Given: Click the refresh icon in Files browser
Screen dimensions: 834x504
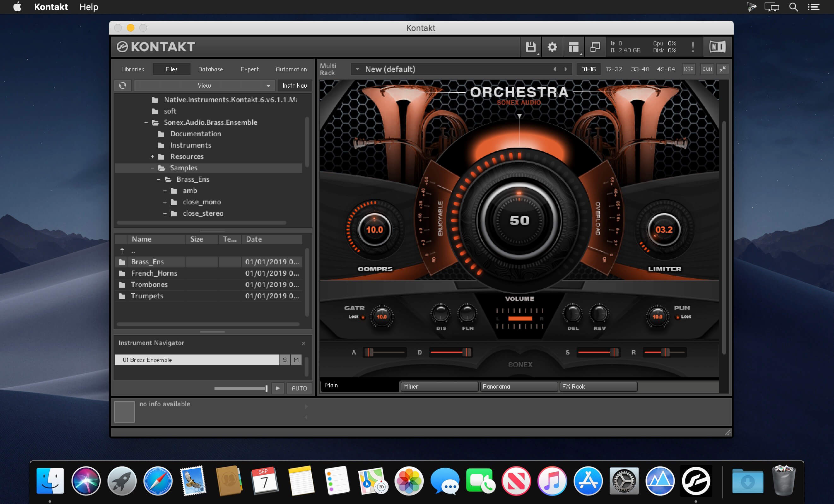Looking at the screenshot, I should coord(123,86).
